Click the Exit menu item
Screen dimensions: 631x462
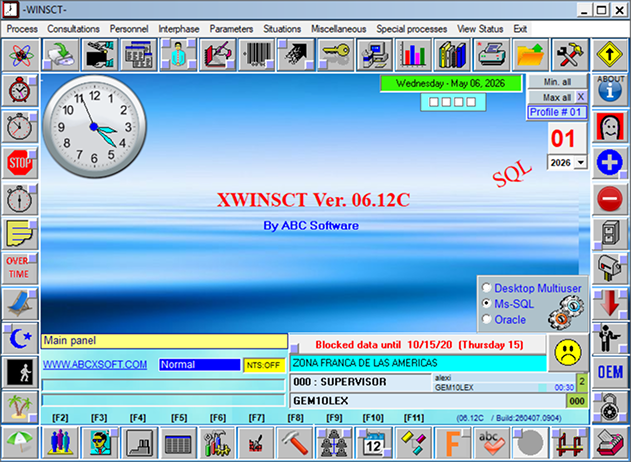[x=520, y=29]
